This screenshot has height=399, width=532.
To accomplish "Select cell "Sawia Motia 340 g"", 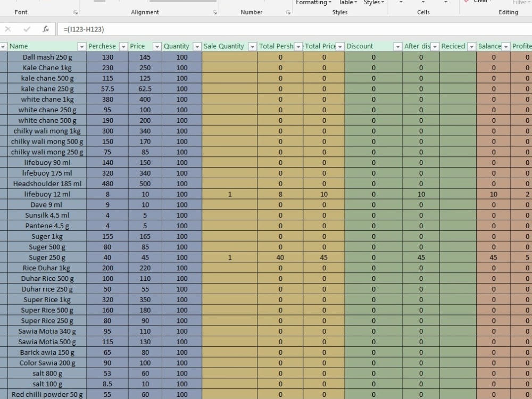I will tap(47, 331).
